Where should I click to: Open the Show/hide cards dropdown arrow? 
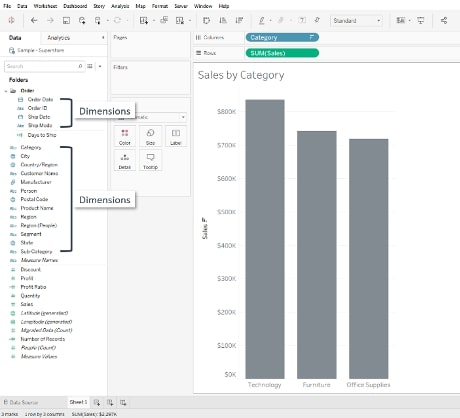click(x=409, y=21)
